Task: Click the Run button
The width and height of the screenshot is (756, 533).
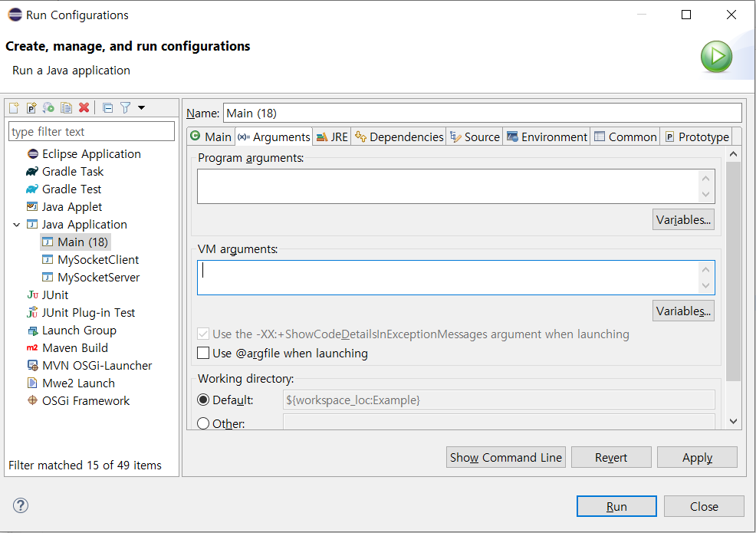Action: coord(616,506)
